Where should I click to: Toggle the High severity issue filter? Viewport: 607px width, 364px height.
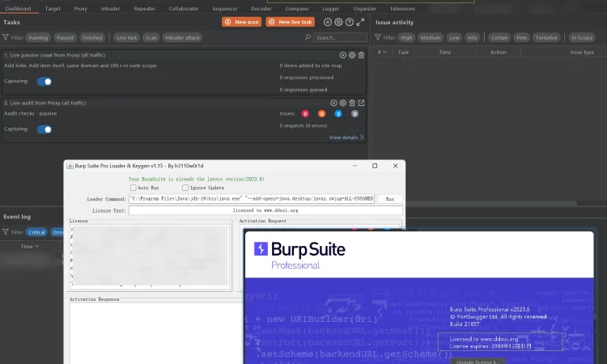click(x=406, y=37)
